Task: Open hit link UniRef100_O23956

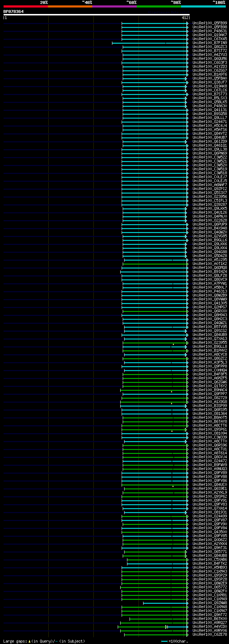Action: click(x=210, y=196)
